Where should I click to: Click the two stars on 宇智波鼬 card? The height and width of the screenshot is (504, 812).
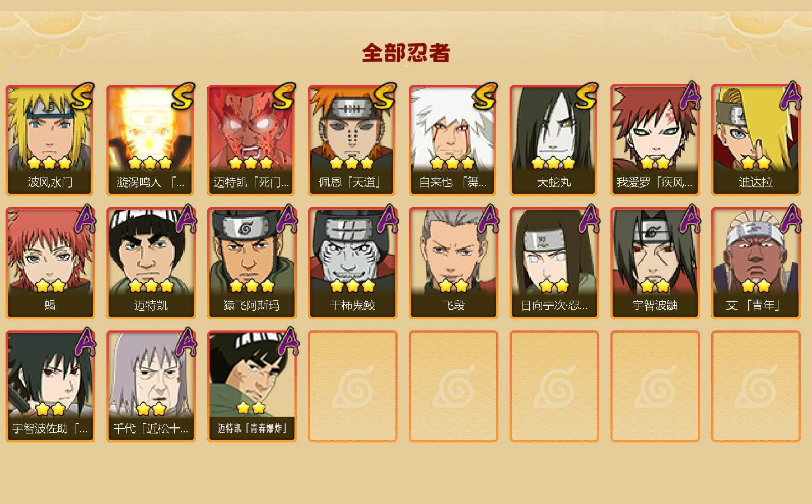655,286
